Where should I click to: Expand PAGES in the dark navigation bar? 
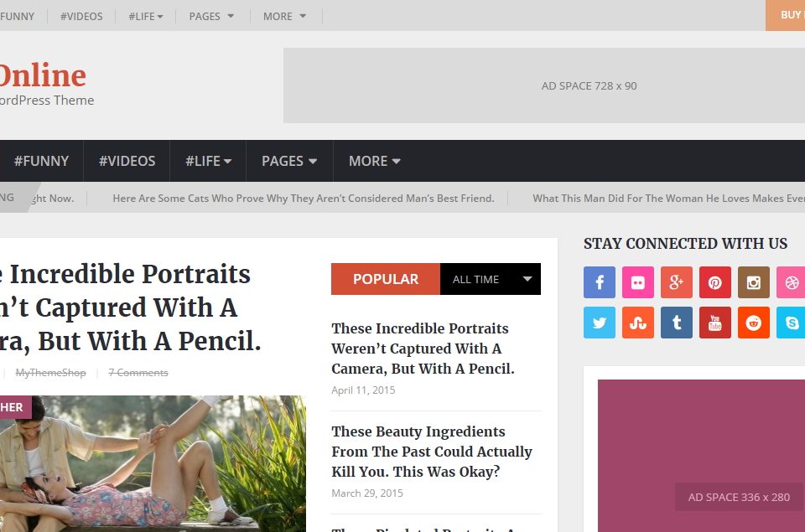click(x=289, y=161)
